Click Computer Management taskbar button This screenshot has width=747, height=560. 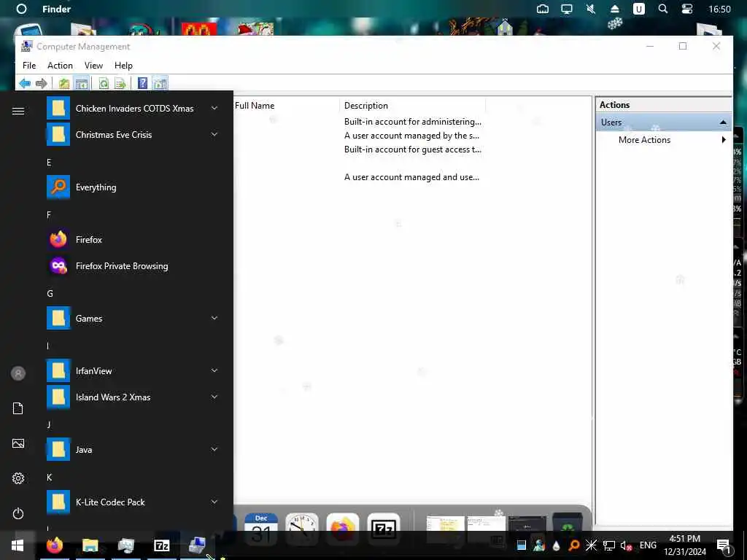[x=197, y=545]
